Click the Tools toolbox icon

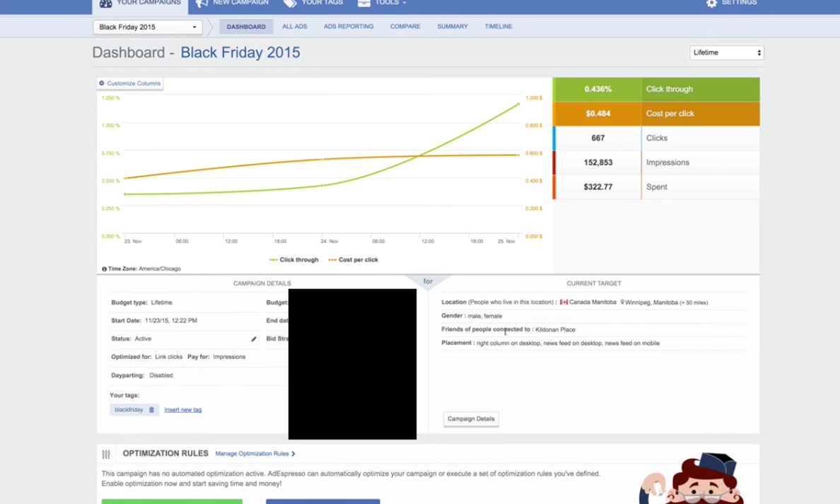click(x=363, y=3)
